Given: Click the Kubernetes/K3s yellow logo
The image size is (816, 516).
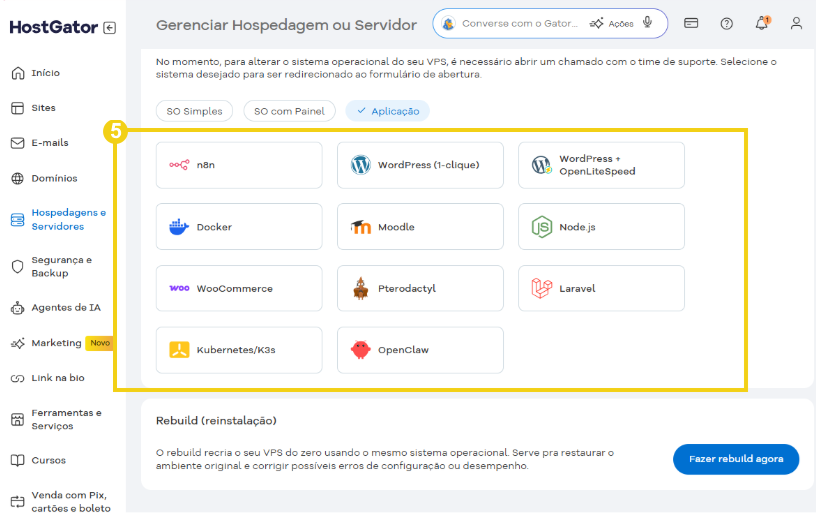Looking at the screenshot, I should click(179, 350).
